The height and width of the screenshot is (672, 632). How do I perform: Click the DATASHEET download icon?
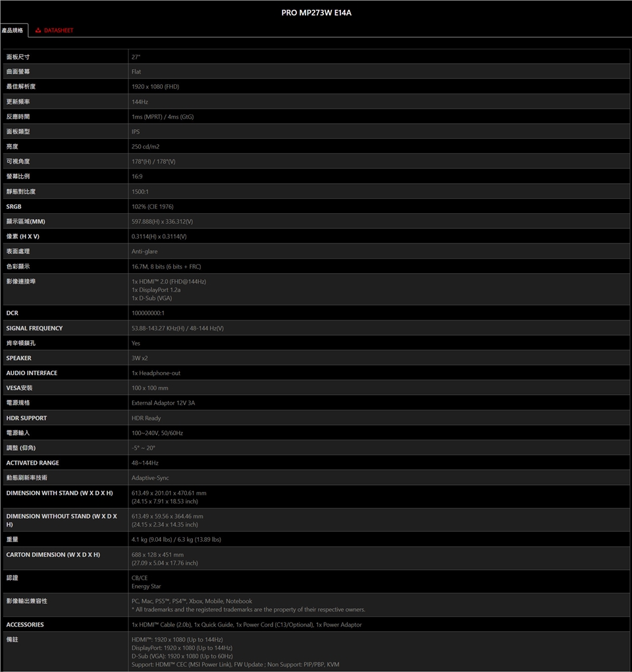coord(38,30)
